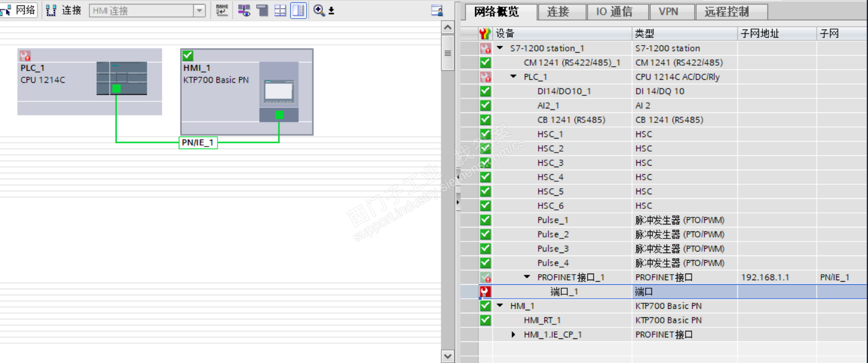868x363 pixels.
Task: Click the 子网 column header
Action: pyautogui.click(x=842, y=34)
